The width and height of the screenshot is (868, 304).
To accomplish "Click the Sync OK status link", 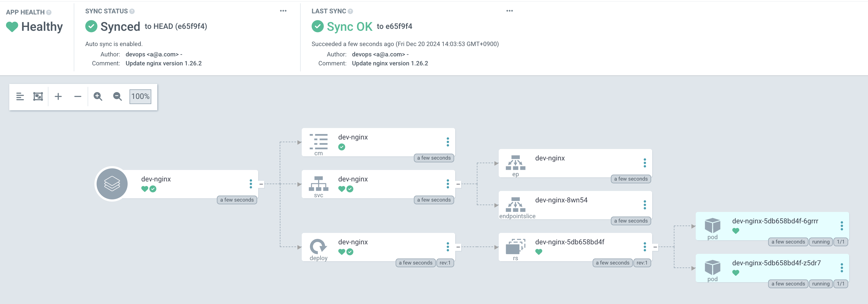I will click(349, 27).
